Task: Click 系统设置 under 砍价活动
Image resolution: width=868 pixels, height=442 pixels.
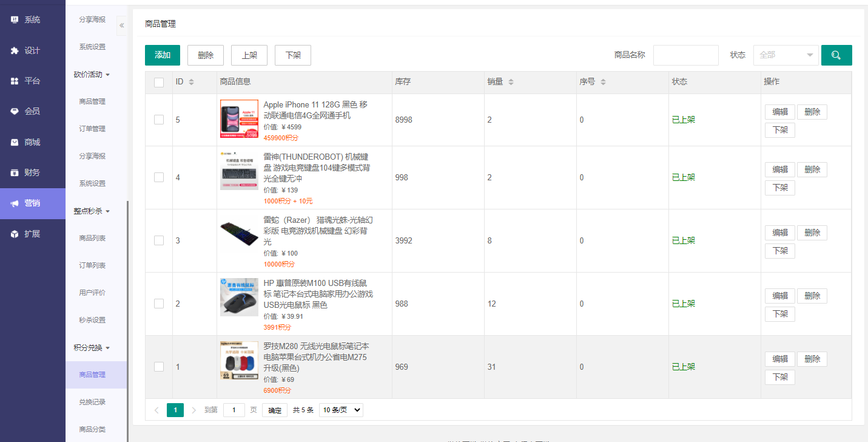Action: 92,183
